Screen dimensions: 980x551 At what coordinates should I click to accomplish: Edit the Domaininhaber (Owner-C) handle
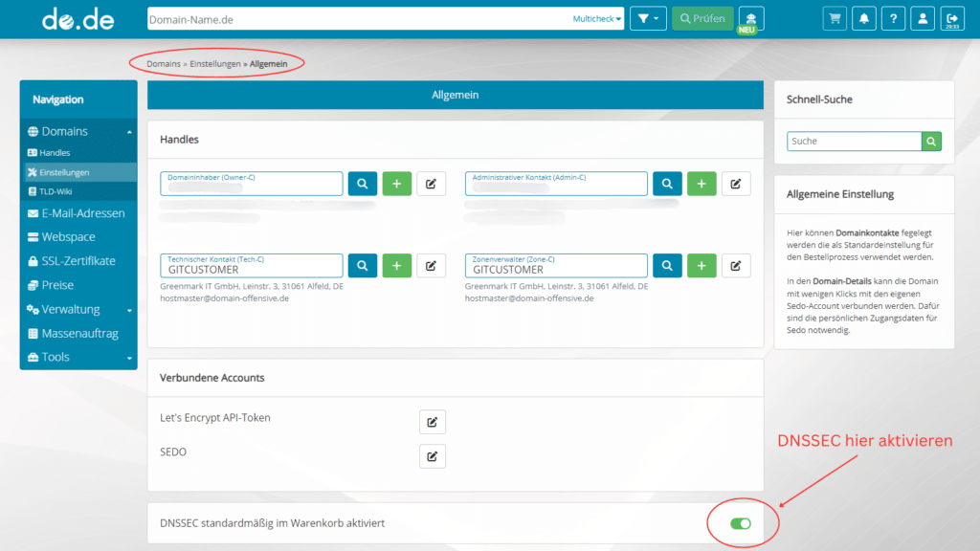coord(432,184)
